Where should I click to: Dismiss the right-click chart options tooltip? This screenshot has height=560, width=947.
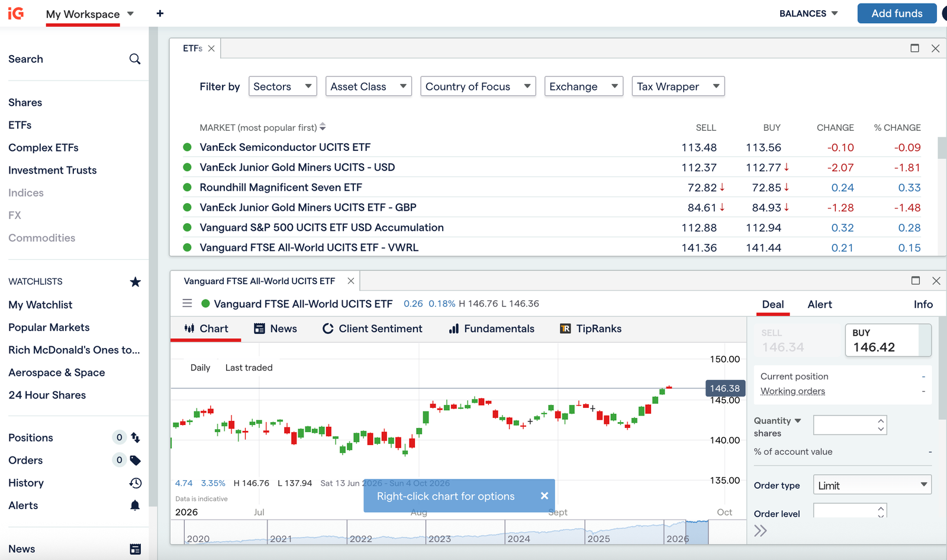pyautogui.click(x=545, y=496)
